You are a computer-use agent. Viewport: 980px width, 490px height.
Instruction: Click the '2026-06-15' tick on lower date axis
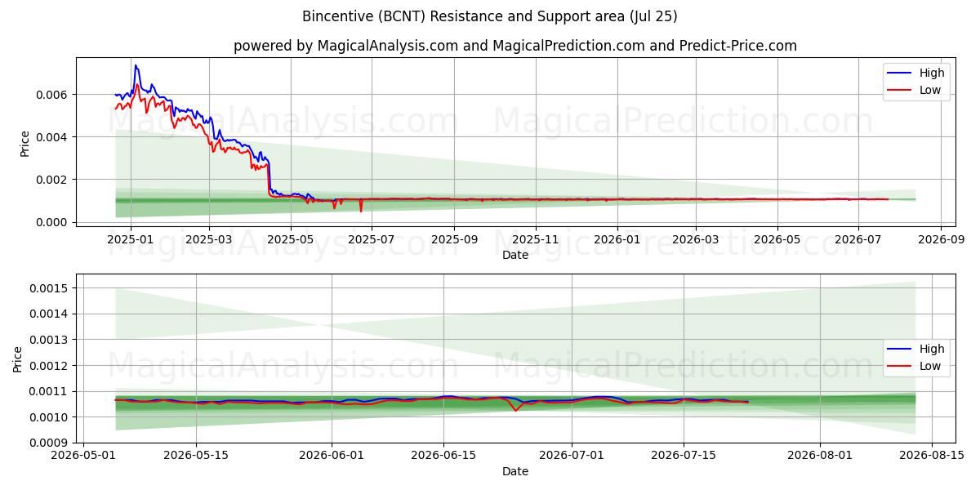tap(443, 457)
